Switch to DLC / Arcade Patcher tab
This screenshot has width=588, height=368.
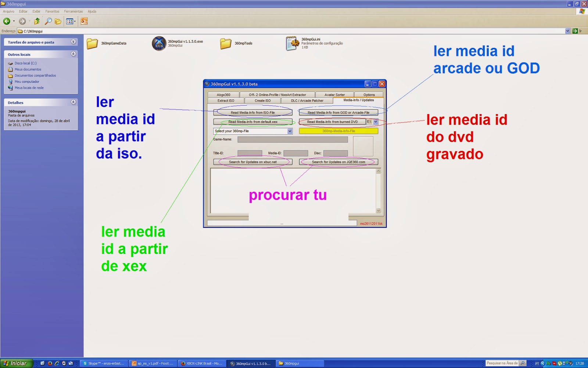pos(307,100)
